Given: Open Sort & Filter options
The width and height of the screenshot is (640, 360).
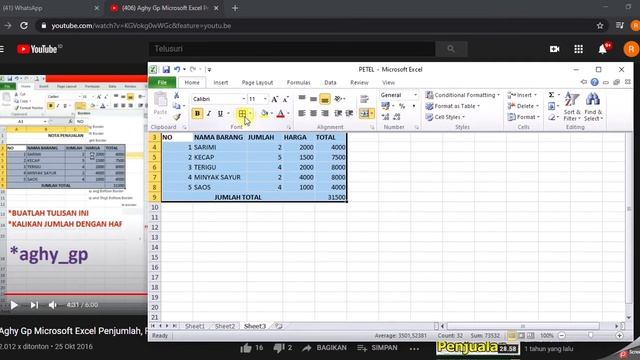Looking at the screenshot, I should point(572,106).
